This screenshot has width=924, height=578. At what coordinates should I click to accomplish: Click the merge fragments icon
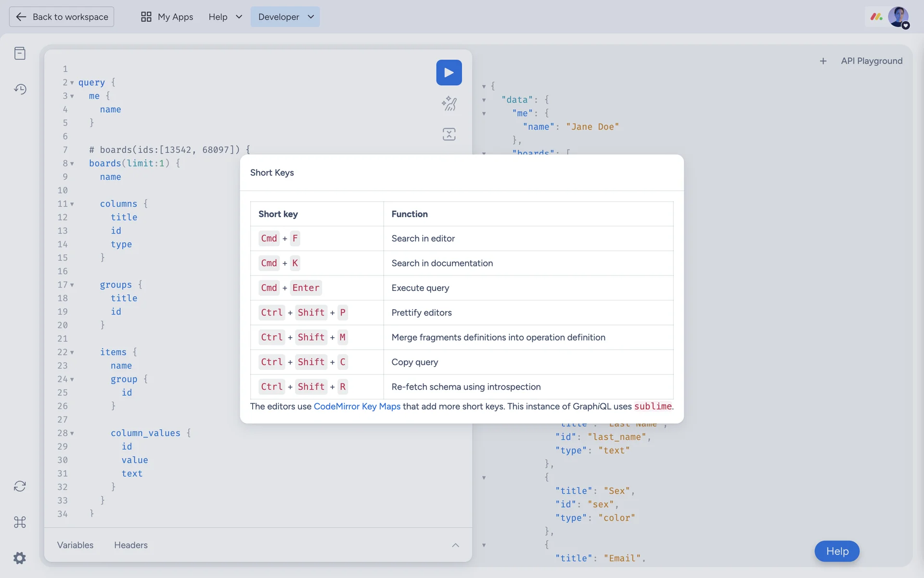pyautogui.click(x=449, y=134)
